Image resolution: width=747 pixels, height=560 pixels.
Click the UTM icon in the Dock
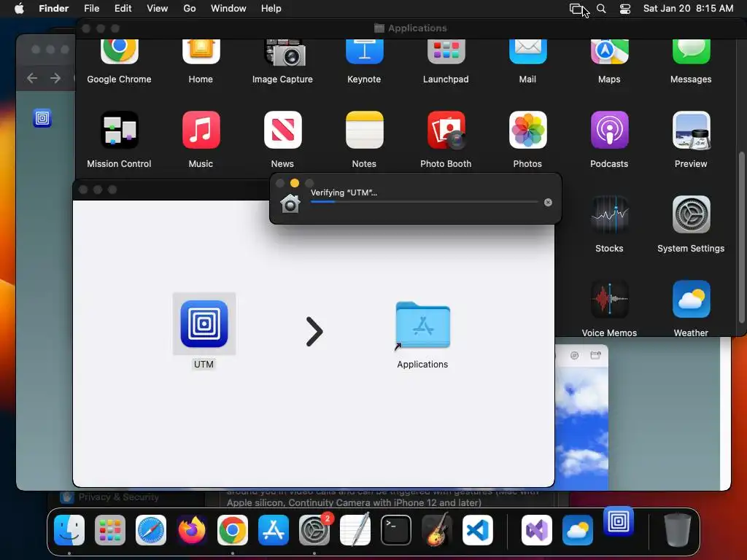point(619,522)
